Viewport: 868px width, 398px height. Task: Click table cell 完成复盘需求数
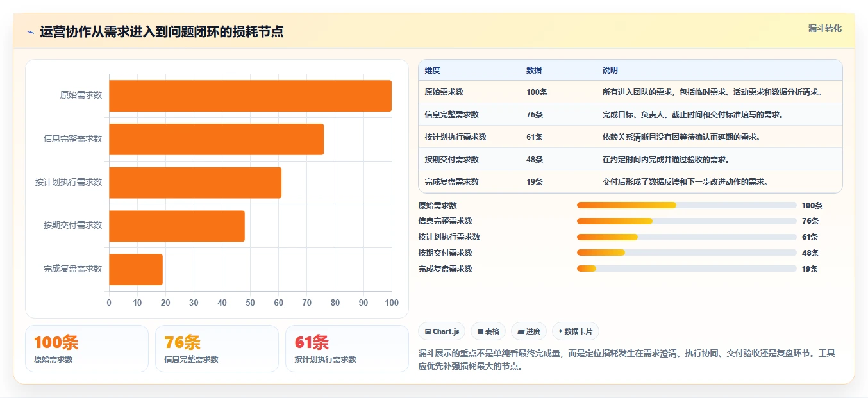[x=451, y=182]
